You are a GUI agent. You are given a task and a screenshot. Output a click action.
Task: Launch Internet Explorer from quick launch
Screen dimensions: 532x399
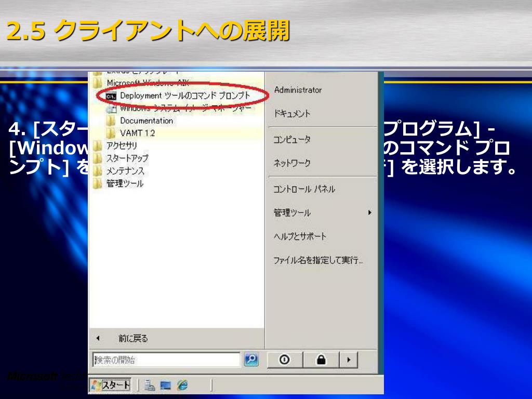coord(182,385)
